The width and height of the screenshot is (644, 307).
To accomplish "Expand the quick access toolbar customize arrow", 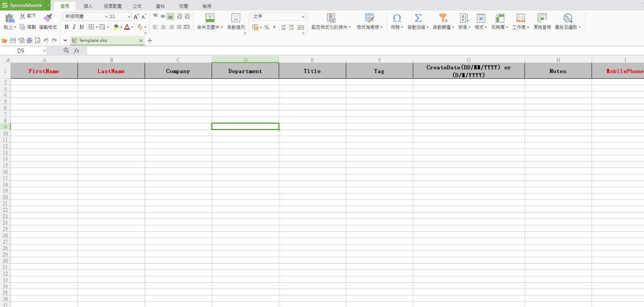I will 65,40.
